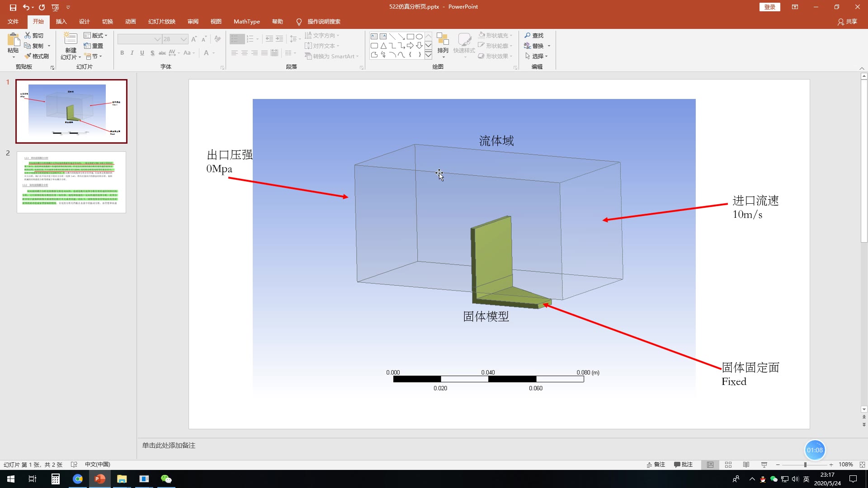Expand the shapes gallery more arrow
This screenshot has width=868, height=488.
pos(428,55)
